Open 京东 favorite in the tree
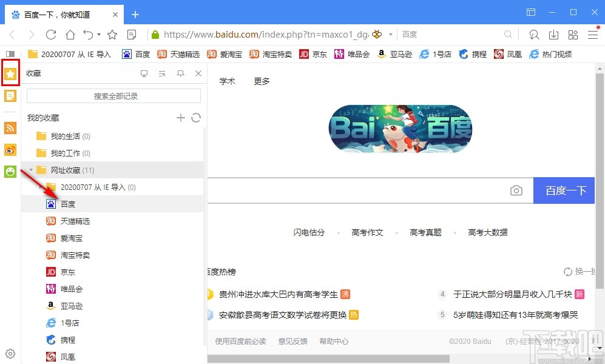Screen dimensions: 605x364 [x=112, y=272]
